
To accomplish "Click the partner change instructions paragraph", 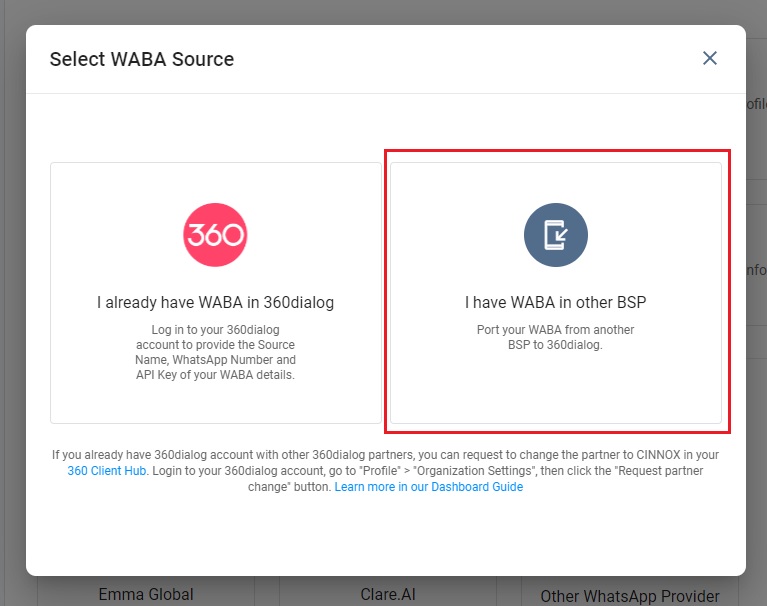I will [385, 471].
